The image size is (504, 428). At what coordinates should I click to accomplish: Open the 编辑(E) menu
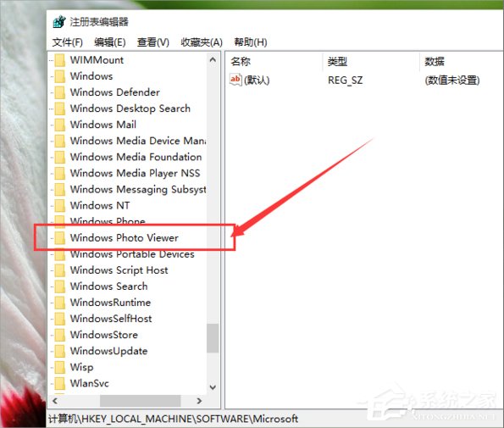110,42
